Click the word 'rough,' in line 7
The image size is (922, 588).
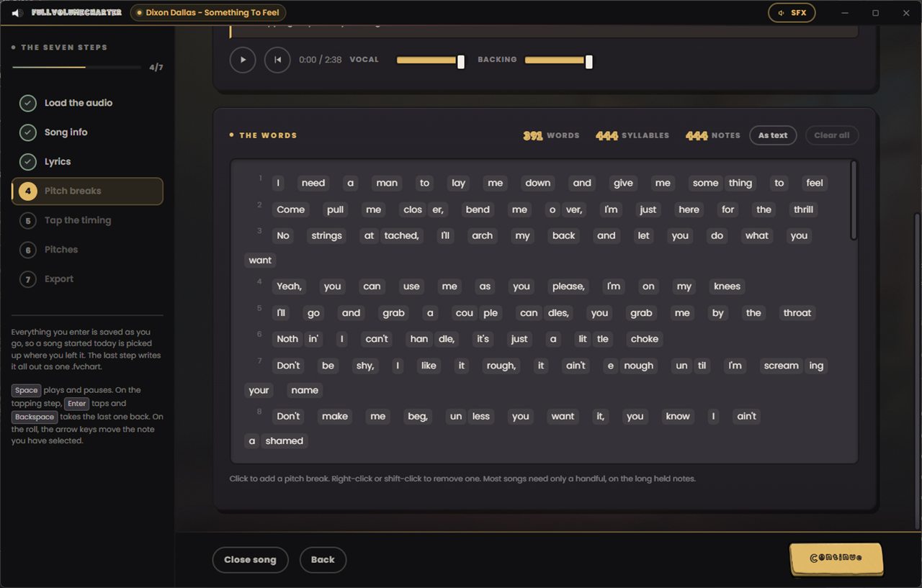[501, 366]
